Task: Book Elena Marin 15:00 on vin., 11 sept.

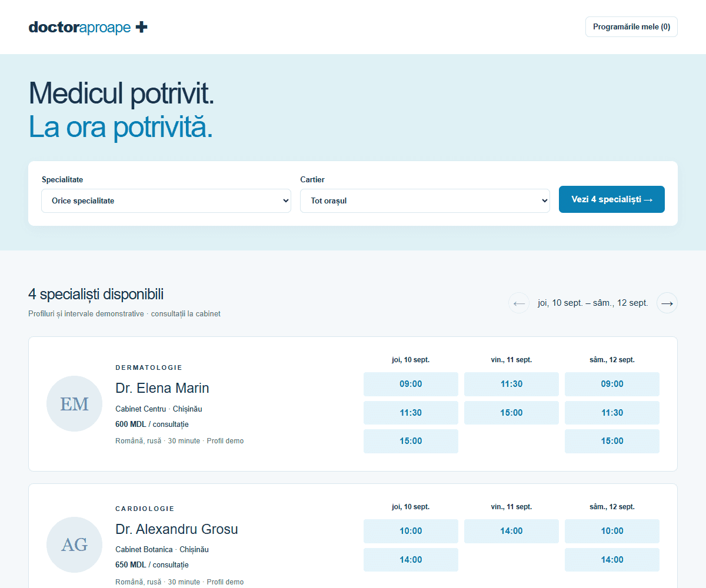Action: (511, 413)
